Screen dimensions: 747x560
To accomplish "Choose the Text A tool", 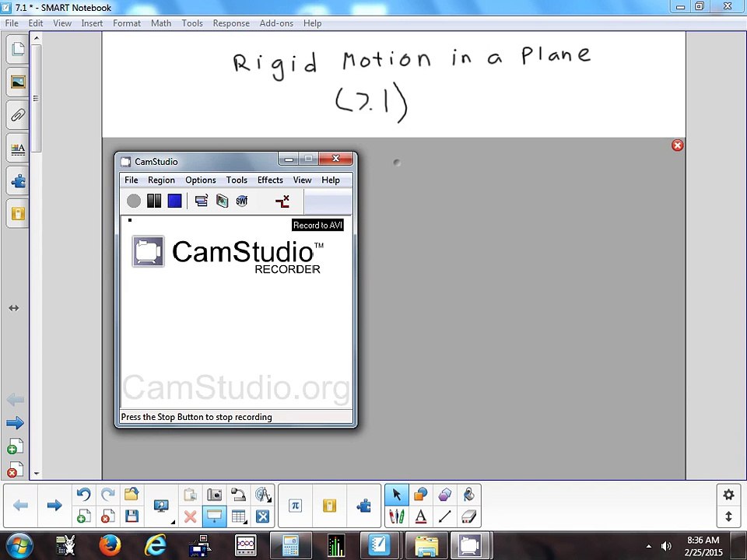I will click(421, 516).
